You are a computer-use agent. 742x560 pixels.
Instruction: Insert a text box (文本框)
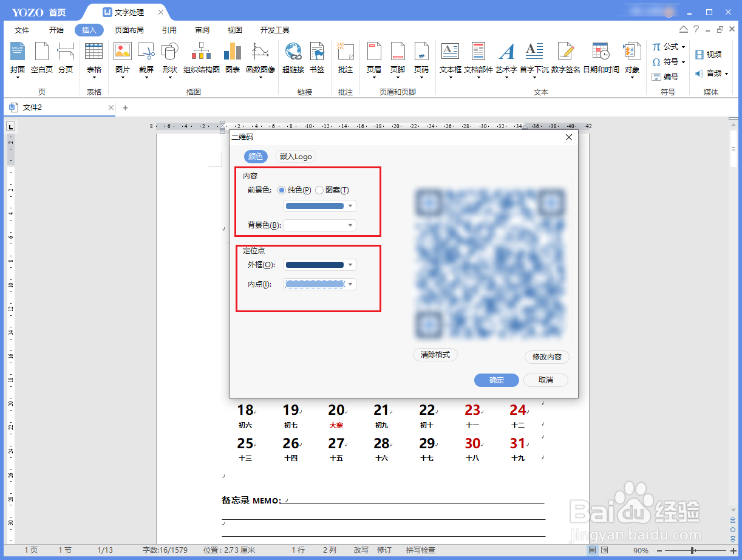click(x=451, y=60)
